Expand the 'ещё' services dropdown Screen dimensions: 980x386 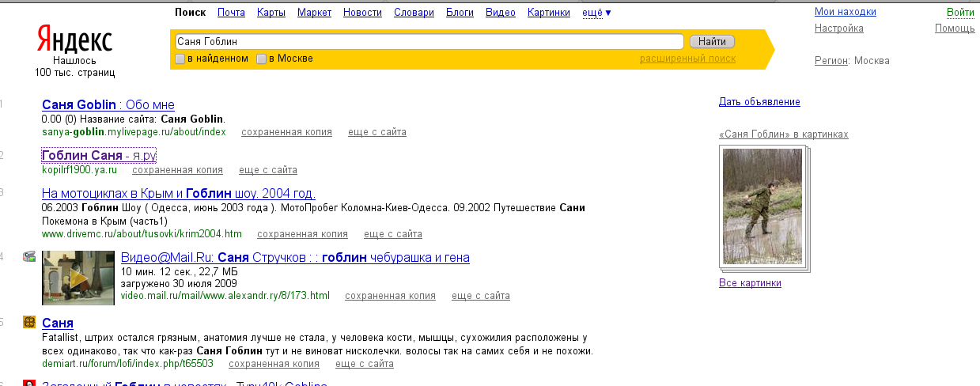[596, 13]
